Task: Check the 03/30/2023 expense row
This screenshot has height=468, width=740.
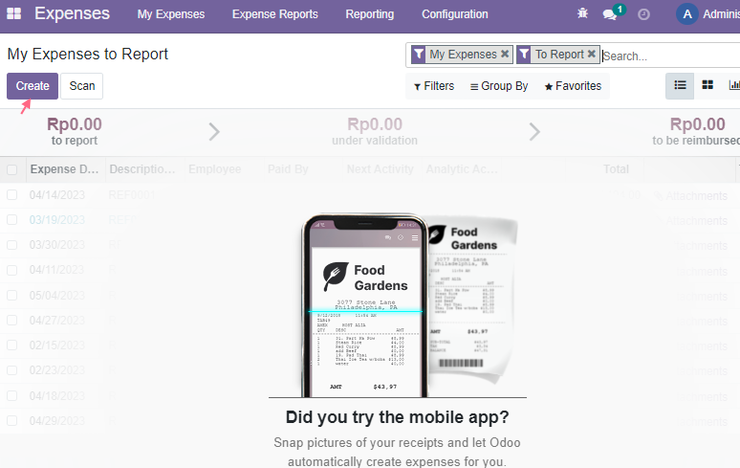Action: pyautogui.click(x=12, y=245)
